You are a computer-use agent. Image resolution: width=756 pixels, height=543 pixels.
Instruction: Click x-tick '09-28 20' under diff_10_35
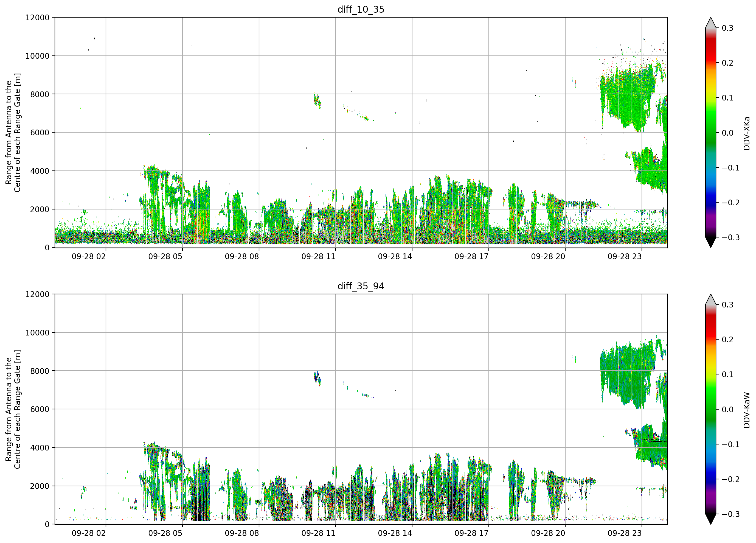(548, 256)
